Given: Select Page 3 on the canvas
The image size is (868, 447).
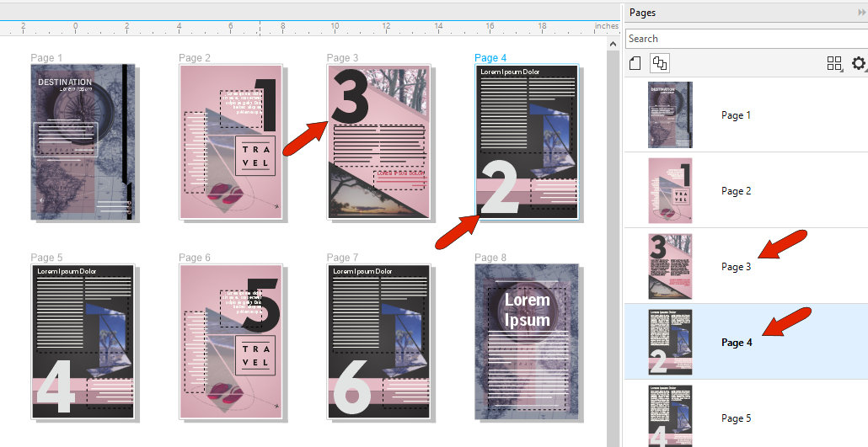Looking at the screenshot, I should pyautogui.click(x=378, y=142).
